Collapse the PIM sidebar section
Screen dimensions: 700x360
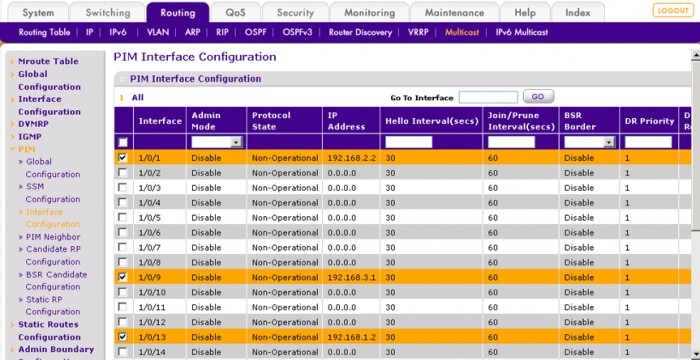click(26, 149)
